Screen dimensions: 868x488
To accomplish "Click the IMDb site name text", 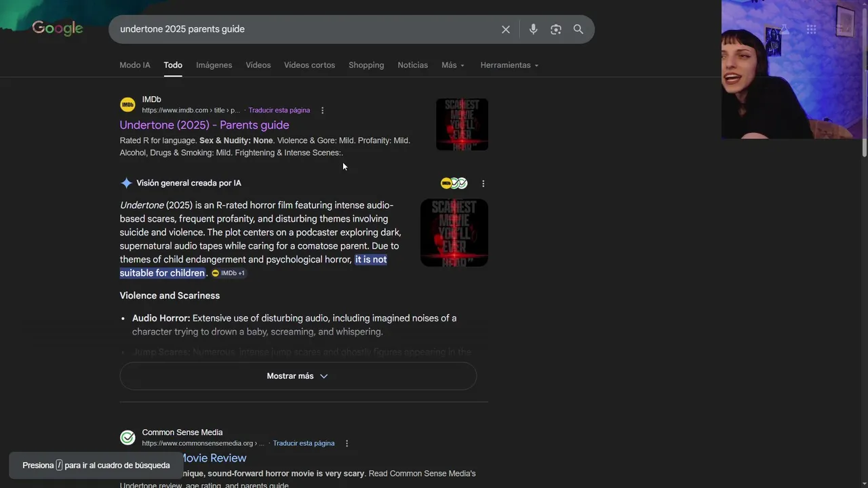I will [151, 100].
